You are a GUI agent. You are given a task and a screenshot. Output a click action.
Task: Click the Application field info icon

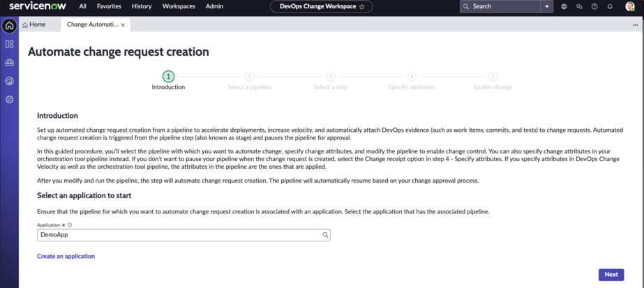pyautogui.click(x=70, y=225)
